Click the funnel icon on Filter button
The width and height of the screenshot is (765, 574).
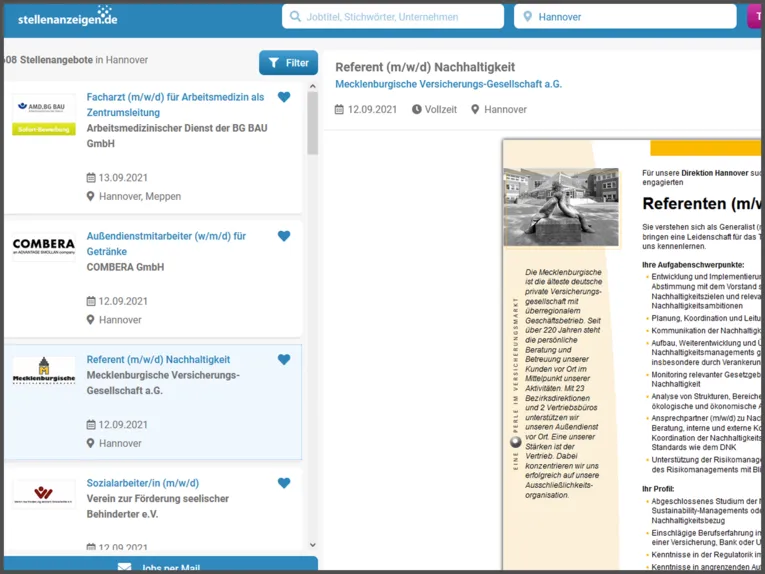(x=274, y=63)
